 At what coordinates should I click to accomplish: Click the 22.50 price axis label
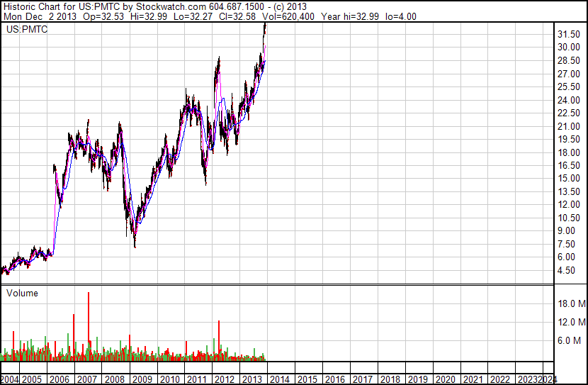(569, 113)
